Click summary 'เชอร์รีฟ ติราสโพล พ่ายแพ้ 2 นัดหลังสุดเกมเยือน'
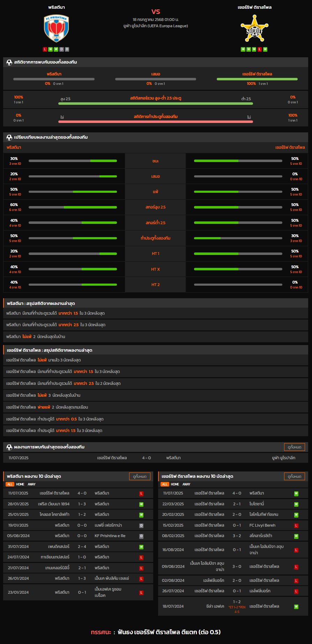The height and width of the screenshot is (644, 312). [47, 407]
